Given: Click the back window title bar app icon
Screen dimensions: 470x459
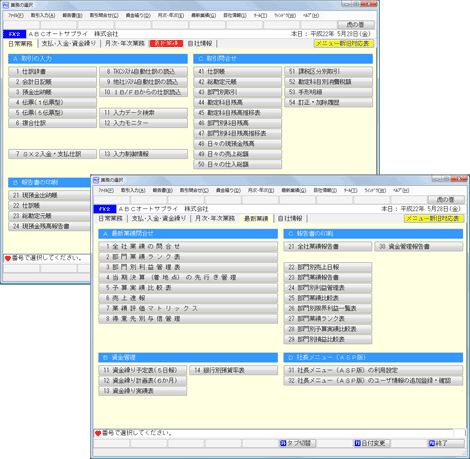Looking at the screenshot, I should pos(5,5).
